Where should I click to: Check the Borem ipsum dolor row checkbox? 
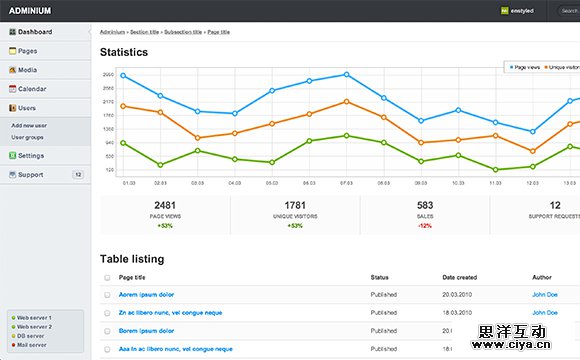[x=107, y=331]
